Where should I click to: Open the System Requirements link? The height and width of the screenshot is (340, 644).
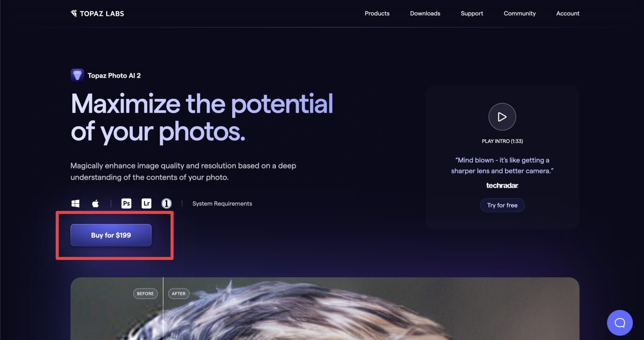coord(222,203)
